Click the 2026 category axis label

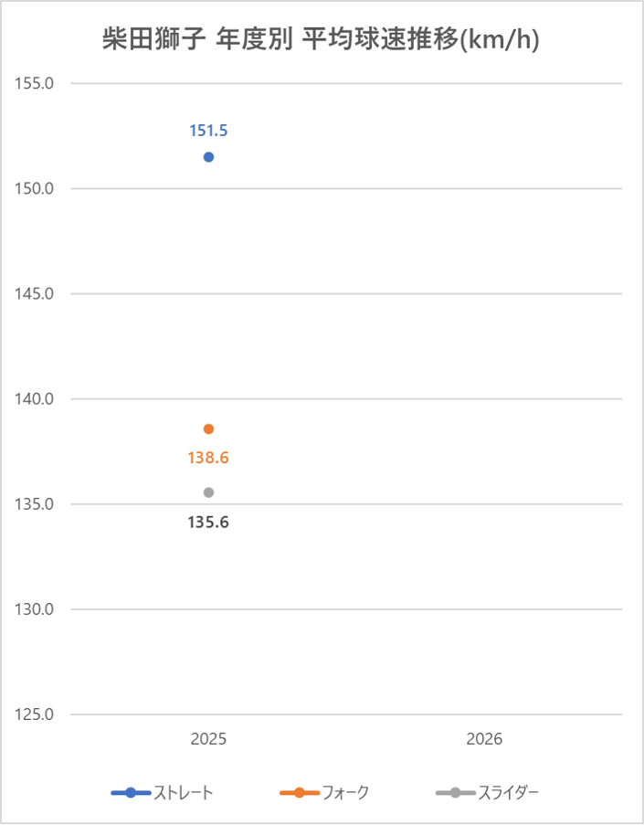(484, 739)
